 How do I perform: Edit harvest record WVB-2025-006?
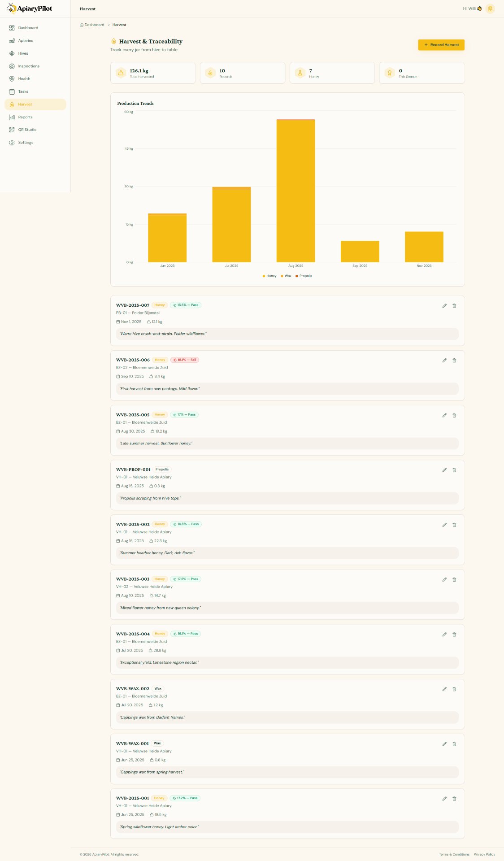coord(444,361)
